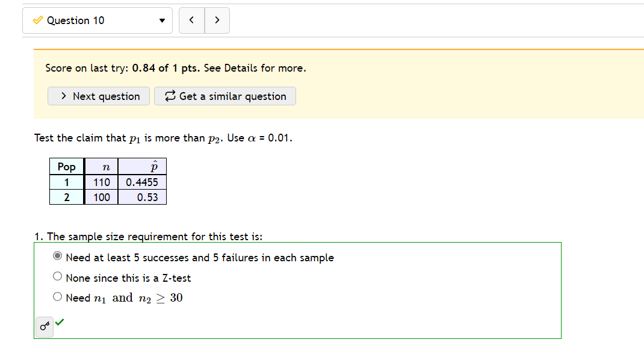The height and width of the screenshot is (357, 644).
Task: Click the answer key icon button
Action: point(45,327)
